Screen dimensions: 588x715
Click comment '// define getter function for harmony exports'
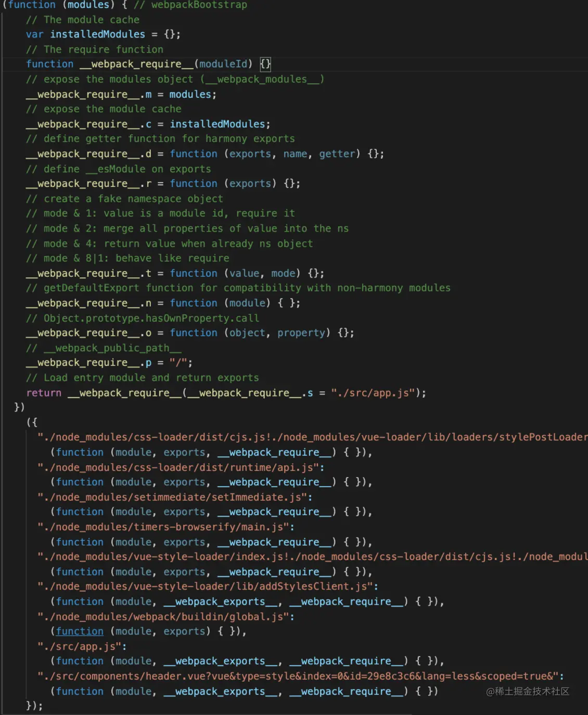point(160,139)
